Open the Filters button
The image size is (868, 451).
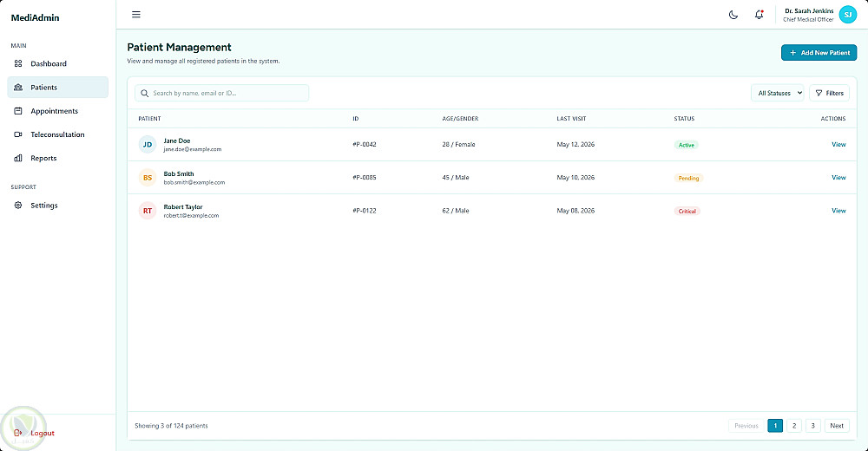click(829, 93)
